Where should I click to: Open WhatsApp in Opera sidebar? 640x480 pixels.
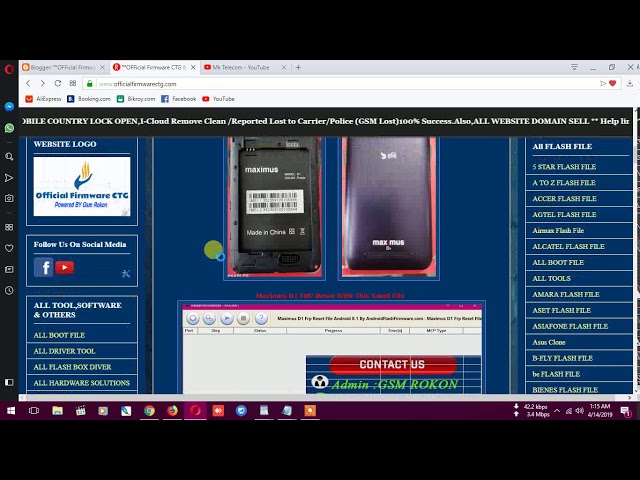click(9, 128)
